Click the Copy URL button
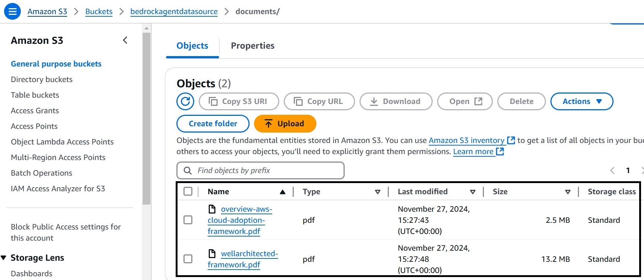 pyautogui.click(x=319, y=101)
